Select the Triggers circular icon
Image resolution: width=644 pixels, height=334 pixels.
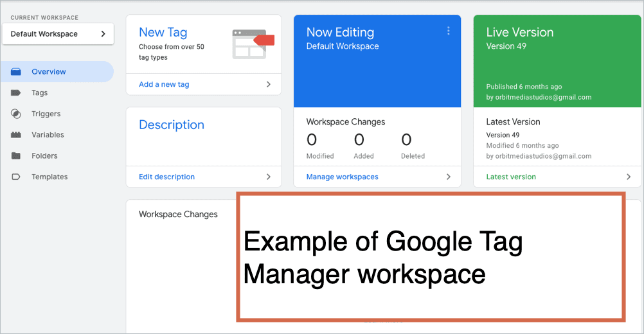tap(16, 114)
